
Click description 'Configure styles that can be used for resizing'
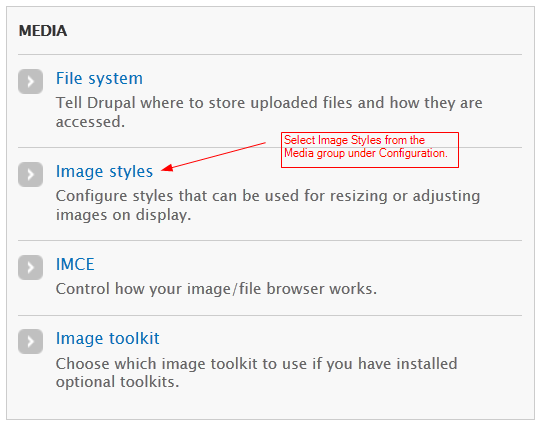coord(268,205)
